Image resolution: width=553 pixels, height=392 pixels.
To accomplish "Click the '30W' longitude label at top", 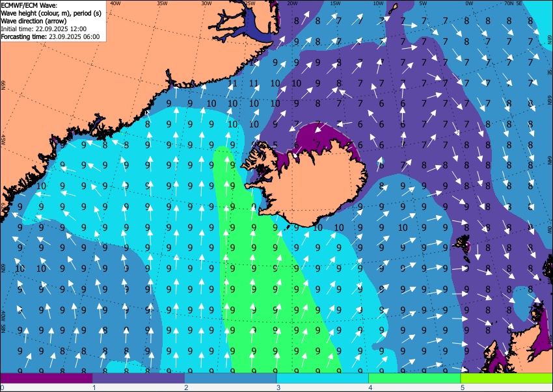I will (x=207, y=3).
